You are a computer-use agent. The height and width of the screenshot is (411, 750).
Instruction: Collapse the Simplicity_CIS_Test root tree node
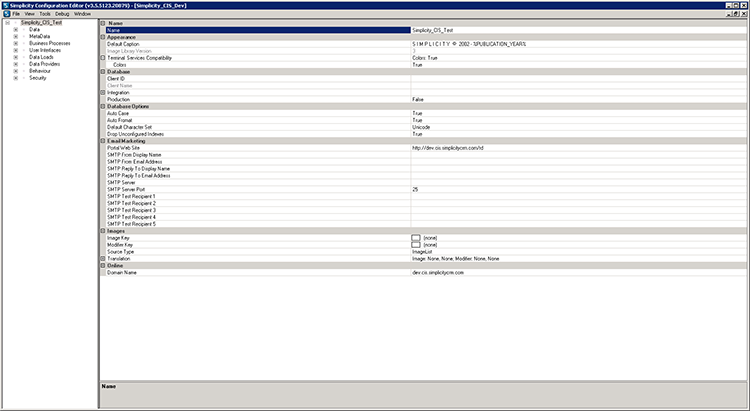click(7, 22)
